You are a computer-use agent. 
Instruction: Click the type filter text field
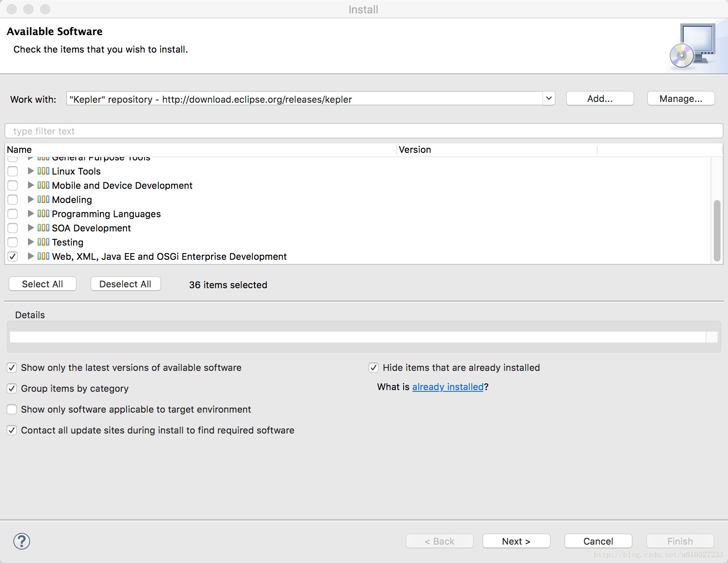pos(364,131)
